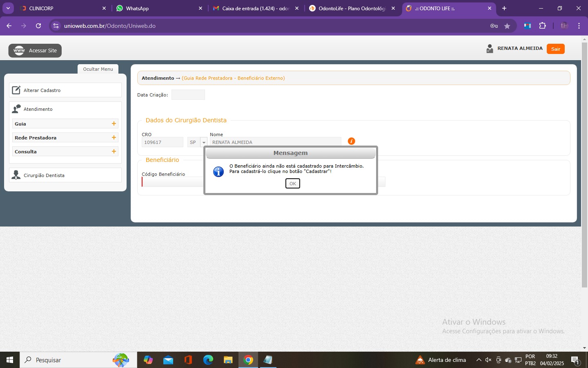Open the Office app in taskbar
The image size is (588, 368).
pos(188,360)
